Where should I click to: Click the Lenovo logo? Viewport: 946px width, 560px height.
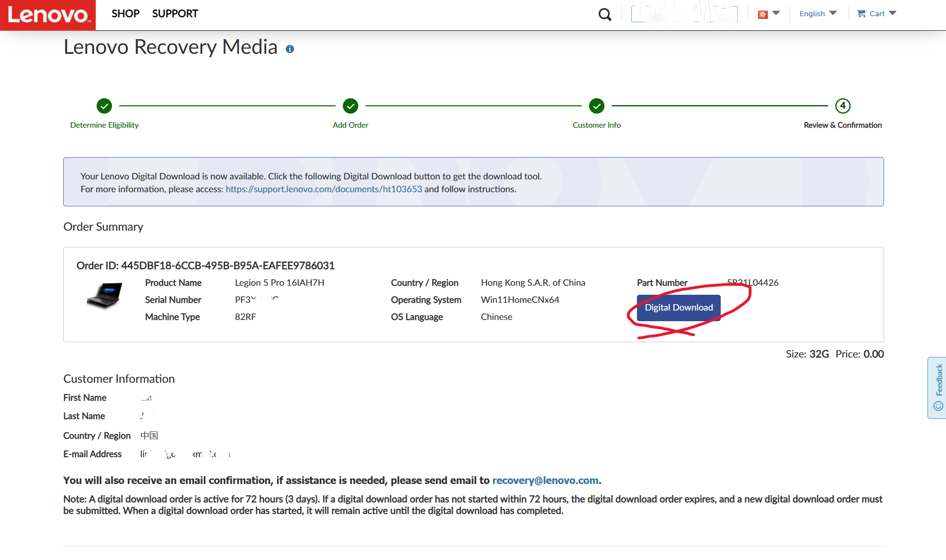point(48,15)
